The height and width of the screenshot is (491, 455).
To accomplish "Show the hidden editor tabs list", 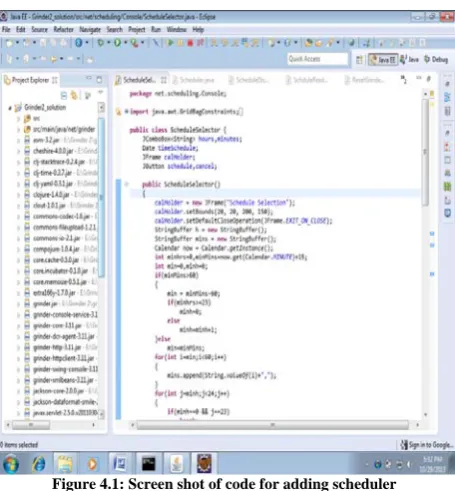I will (404, 79).
